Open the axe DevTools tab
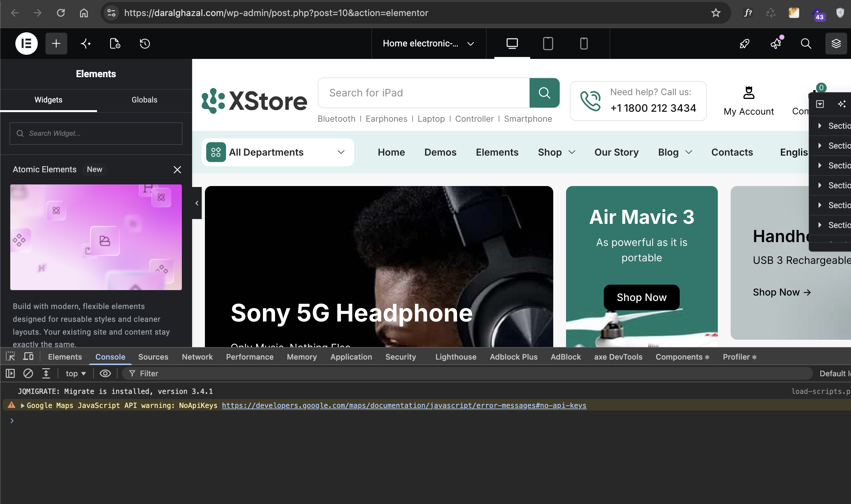The width and height of the screenshot is (851, 504). coord(618,357)
